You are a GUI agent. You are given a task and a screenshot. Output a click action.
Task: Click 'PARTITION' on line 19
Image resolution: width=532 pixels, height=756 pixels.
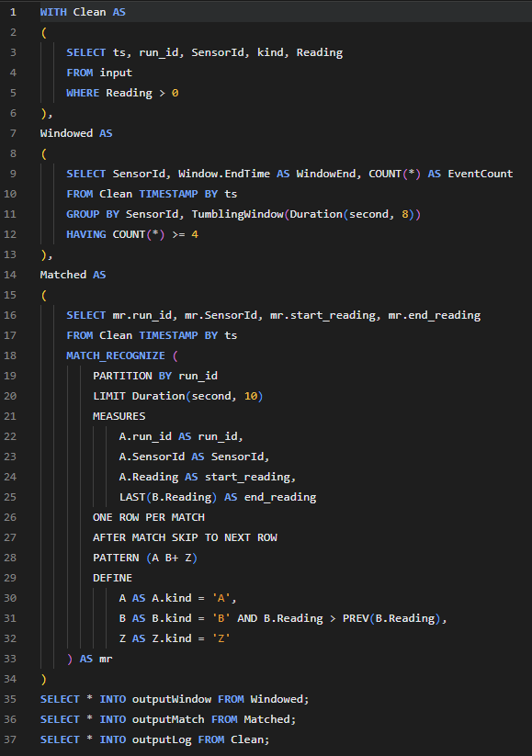point(122,376)
